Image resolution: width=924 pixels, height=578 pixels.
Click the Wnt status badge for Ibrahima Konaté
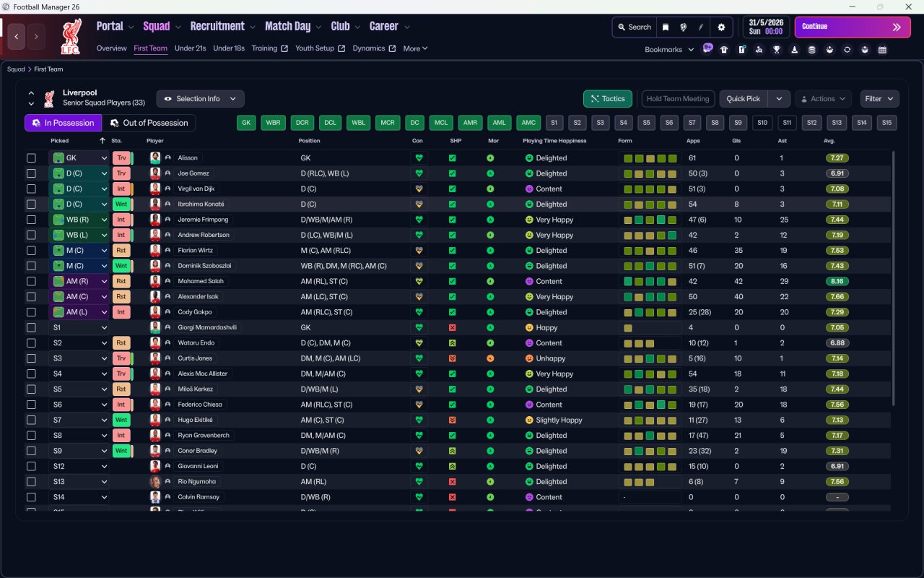point(121,204)
